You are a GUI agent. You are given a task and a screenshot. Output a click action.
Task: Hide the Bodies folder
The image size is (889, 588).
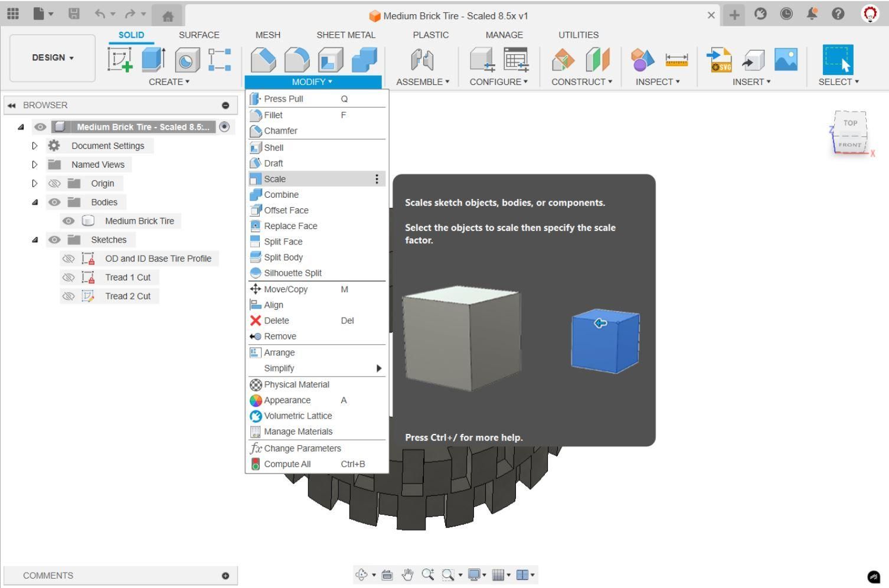pos(54,202)
